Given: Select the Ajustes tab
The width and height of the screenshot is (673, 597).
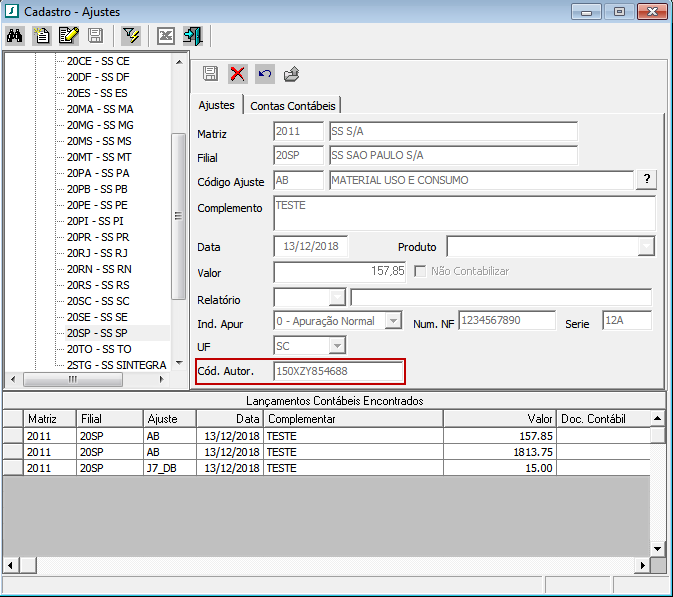Looking at the screenshot, I should (x=217, y=104).
